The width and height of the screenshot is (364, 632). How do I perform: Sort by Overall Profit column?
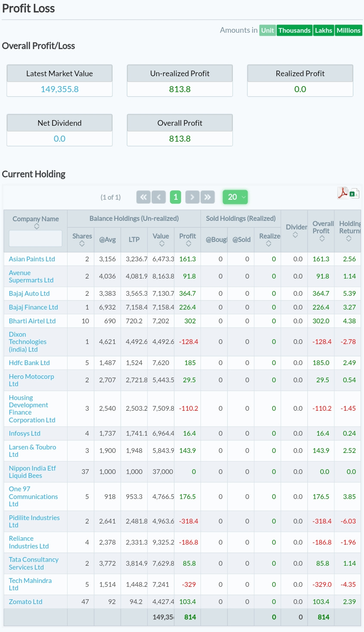tap(322, 239)
